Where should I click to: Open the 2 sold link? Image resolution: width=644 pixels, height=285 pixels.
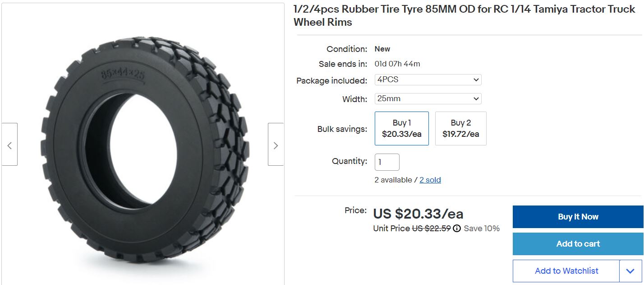pyautogui.click(x=430, y=180)
